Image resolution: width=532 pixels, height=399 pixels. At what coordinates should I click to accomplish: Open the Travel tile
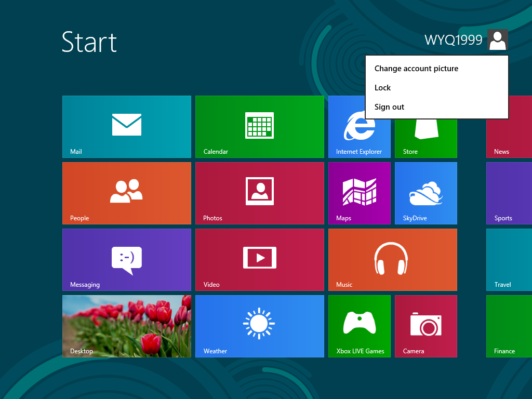point(509,260)
